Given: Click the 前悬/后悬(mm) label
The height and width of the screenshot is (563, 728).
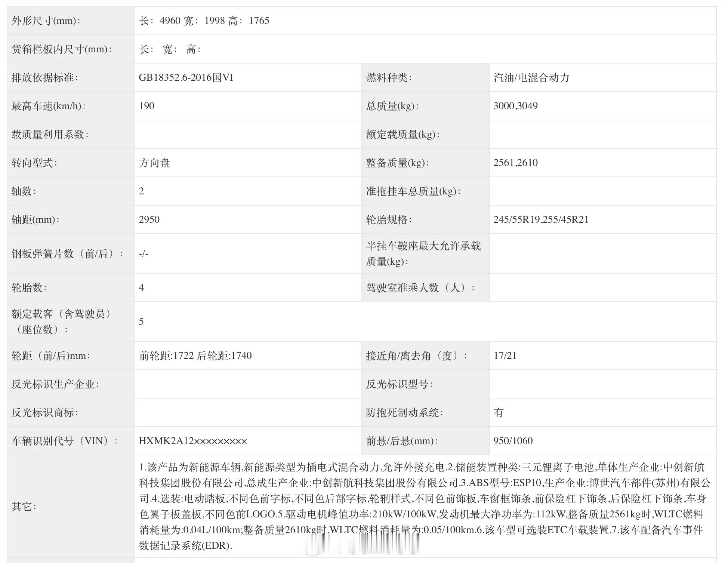Looking at the screenshot, I should tap(402, 441).
